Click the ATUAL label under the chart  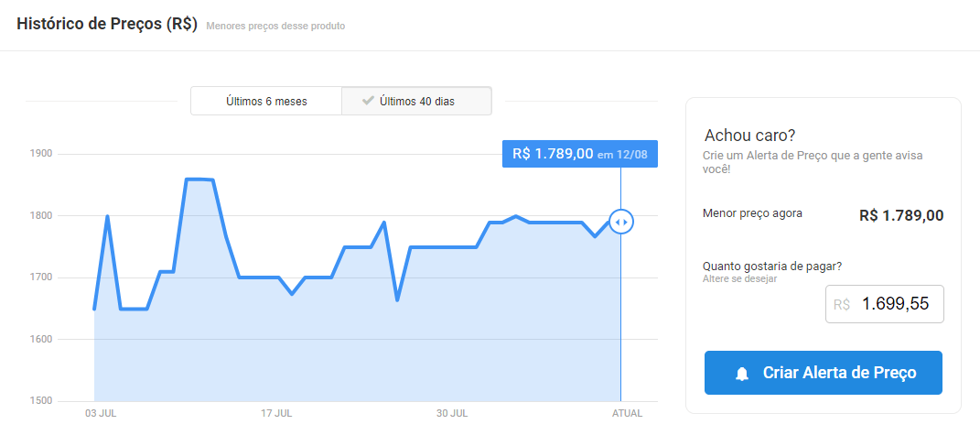[627, 414]
